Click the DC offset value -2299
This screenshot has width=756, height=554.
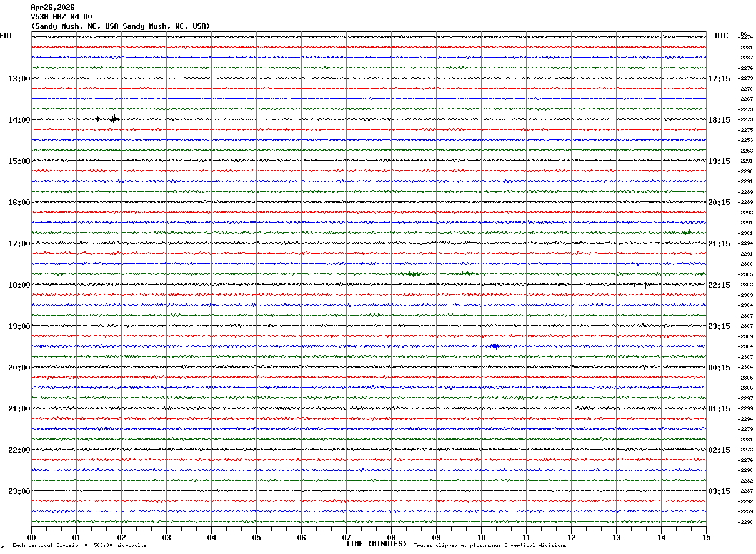[746, 408]
